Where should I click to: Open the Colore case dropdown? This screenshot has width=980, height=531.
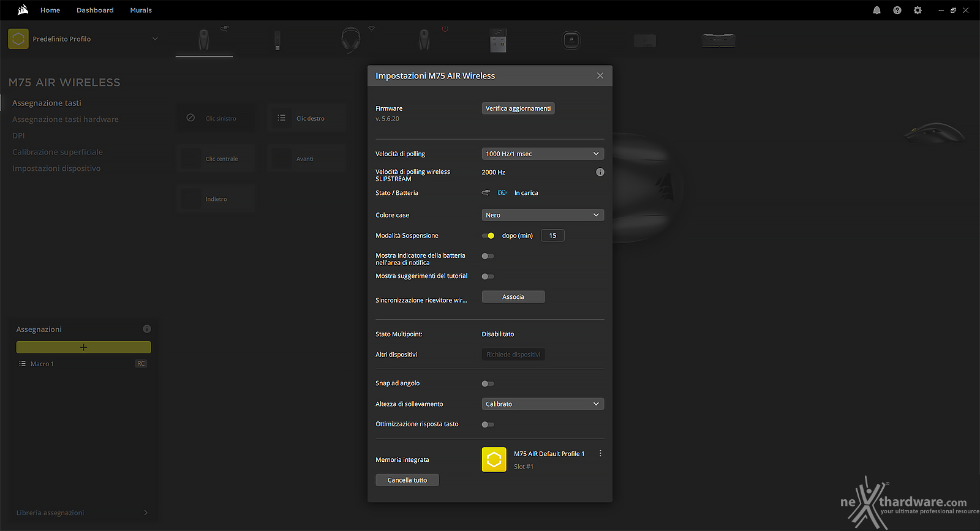[x=543, y=215]
